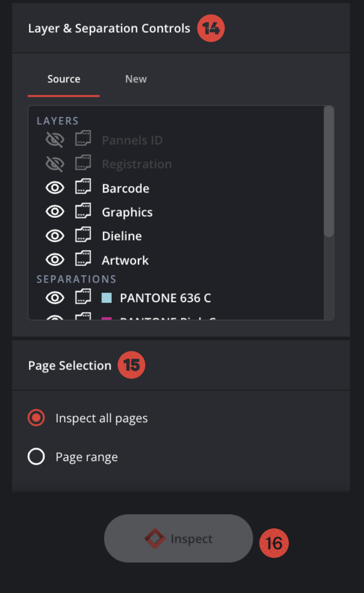Select Inspect all pages

click(36, 418)
